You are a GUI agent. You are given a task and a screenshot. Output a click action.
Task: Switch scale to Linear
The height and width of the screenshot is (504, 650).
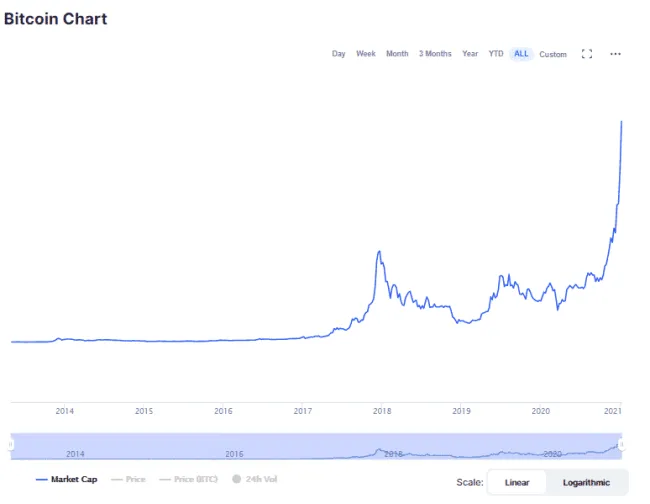tap(517, 482)
